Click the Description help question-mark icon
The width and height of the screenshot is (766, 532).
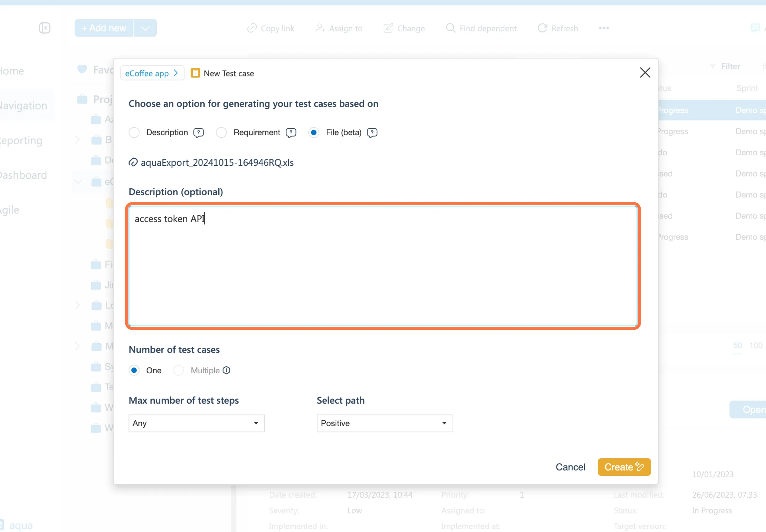pyautogui.click(x=198, y=133)
